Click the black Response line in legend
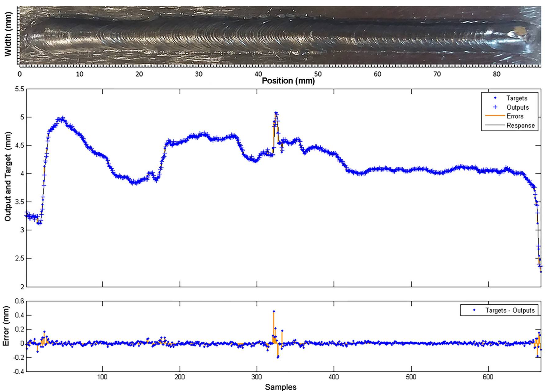546x392 pixels. tap(495, 125)
